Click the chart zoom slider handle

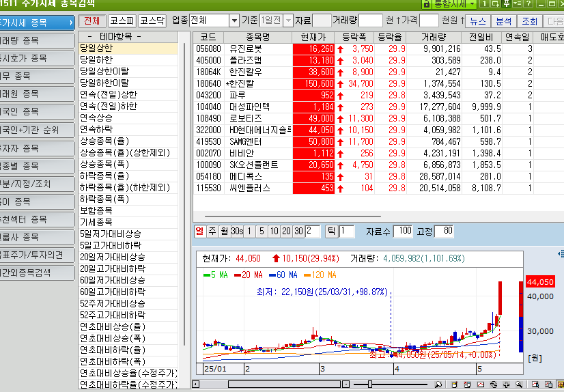[x=369, y=384]
